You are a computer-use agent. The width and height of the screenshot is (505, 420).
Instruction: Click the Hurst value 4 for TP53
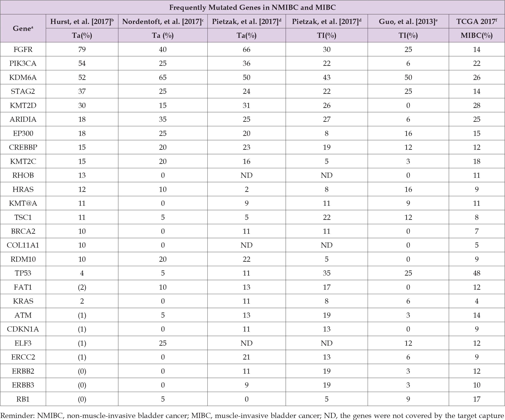[x=82, y=273]
